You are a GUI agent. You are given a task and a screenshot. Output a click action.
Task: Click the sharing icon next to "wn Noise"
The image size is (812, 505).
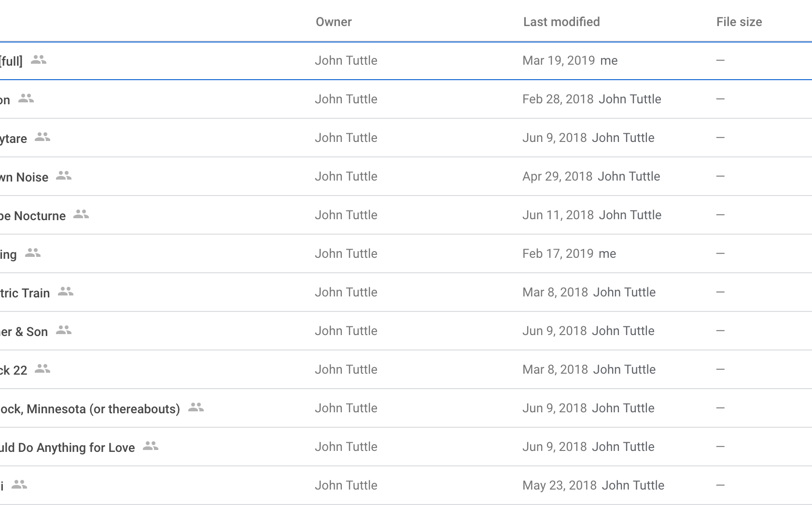click(65, 176)
